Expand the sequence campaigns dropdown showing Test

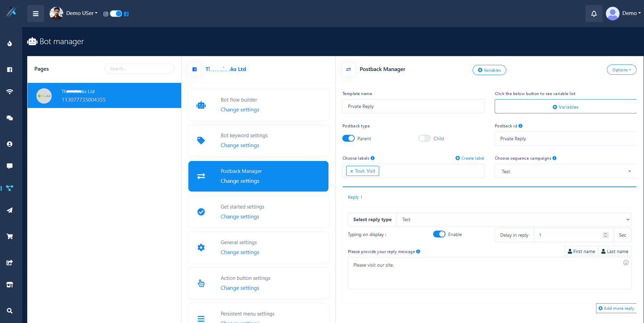[565, 172]
